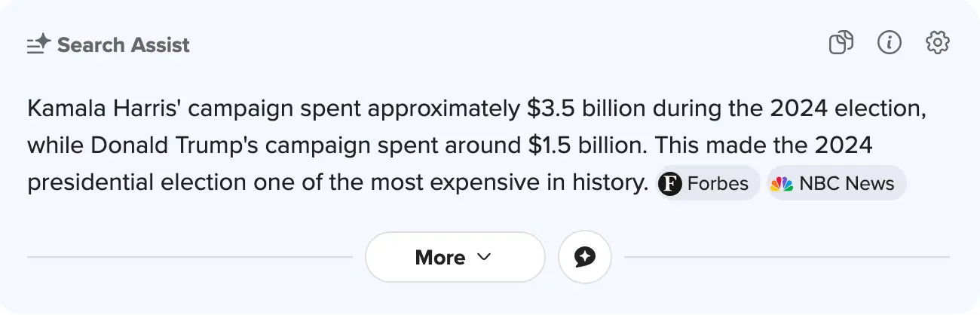
Task: Open the info icon about Search Assist
Action: point(890,43)
